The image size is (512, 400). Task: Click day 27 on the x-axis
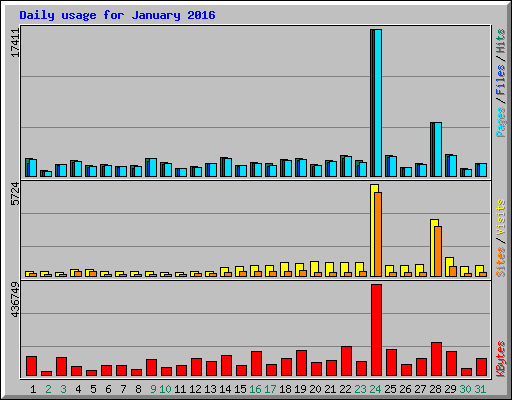tap(420, 389)
